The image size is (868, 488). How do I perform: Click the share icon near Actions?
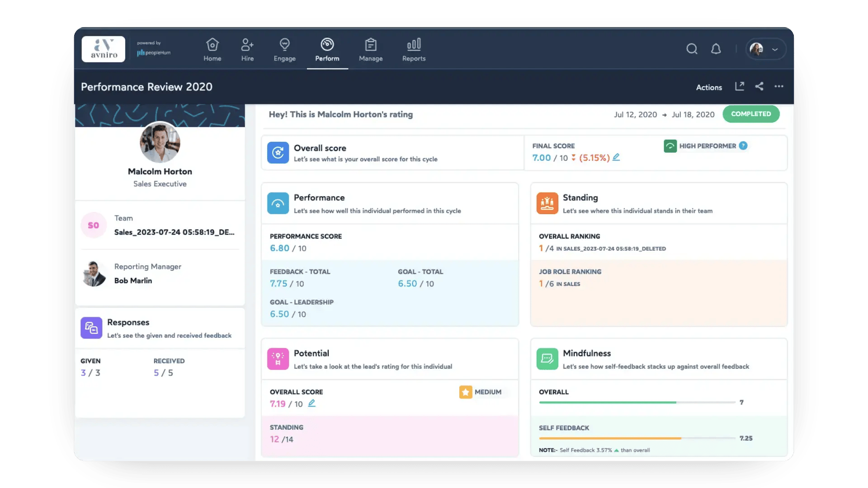point(759,86)
